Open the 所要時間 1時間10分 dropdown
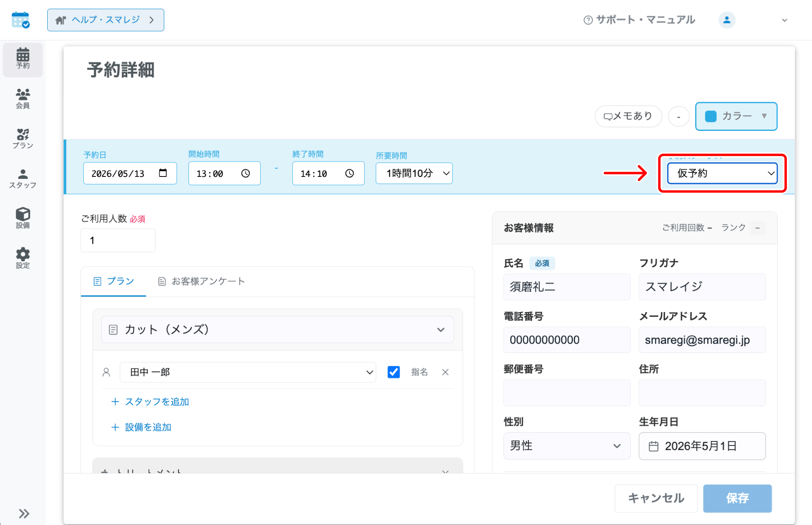The image size is (812, 525). (414, 173)
